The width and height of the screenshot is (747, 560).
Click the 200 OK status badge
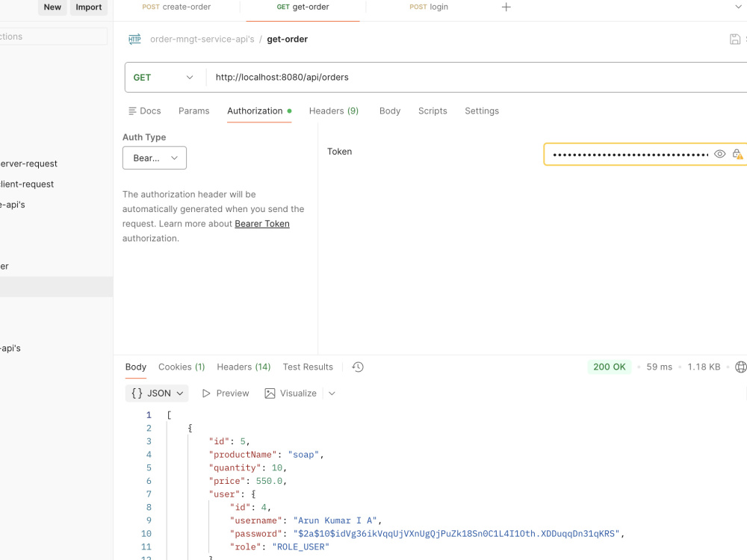pyautogui.click(x=609, y=367)
